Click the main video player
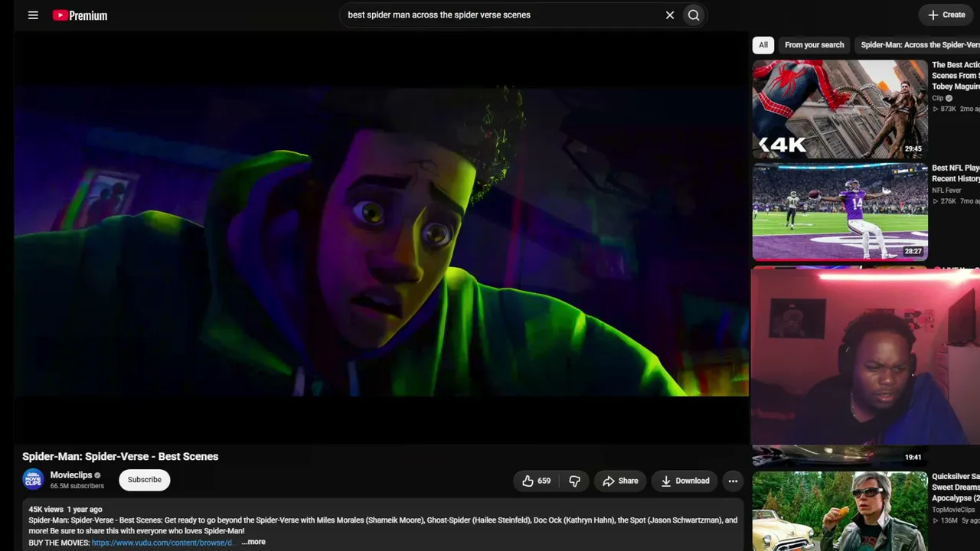Viewport: 980px width, 551px height. coord(381,239)
